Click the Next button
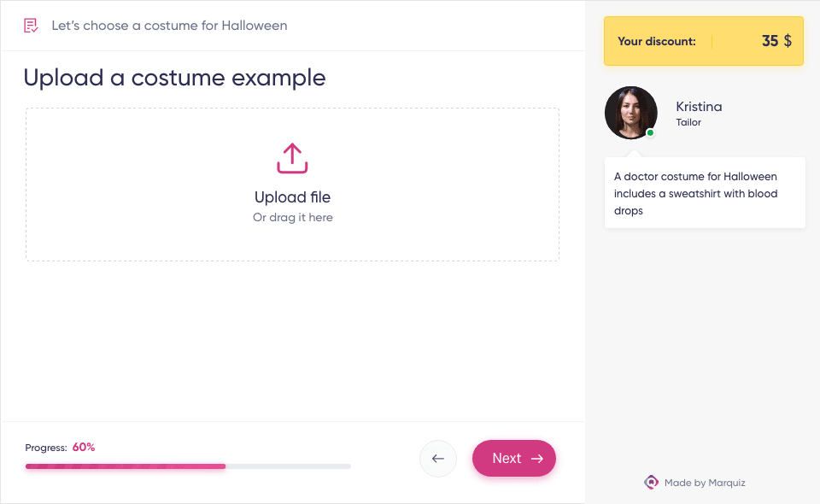This screenshot has height=504, width=820. tap(514, 459)
